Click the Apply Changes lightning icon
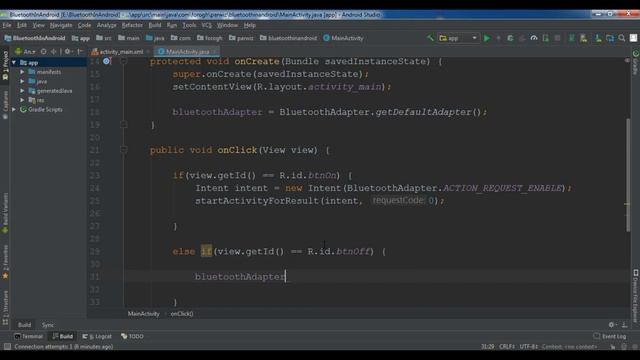Viewport: 640px width, 360px height. click(498, 38)
